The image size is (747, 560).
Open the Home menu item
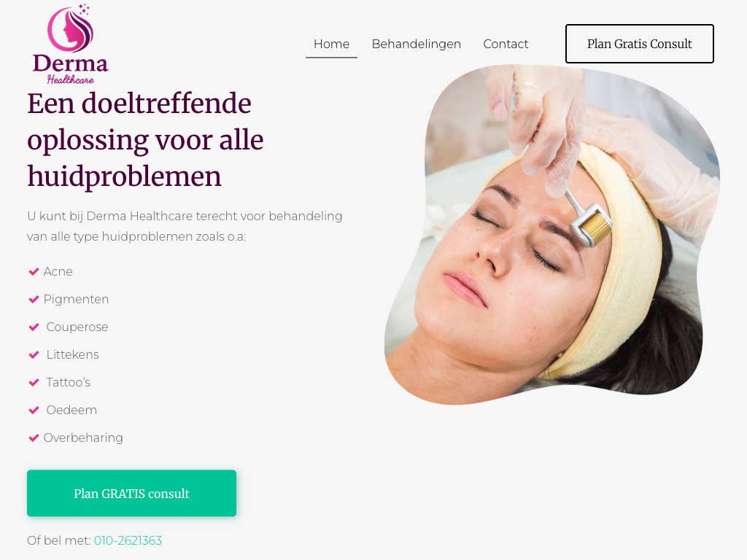click(x=332, y=44)
